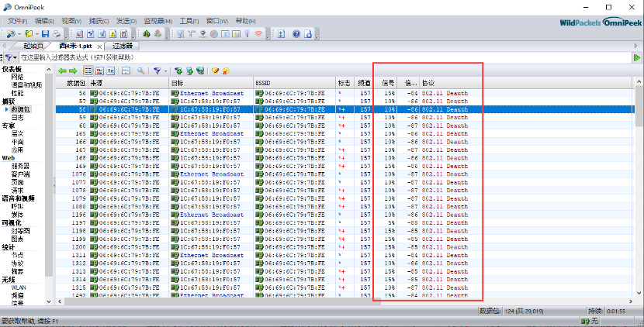Save the capture with the floppy disk icon
Viewport: 644px width, 327px height.
tap(45, 34)
